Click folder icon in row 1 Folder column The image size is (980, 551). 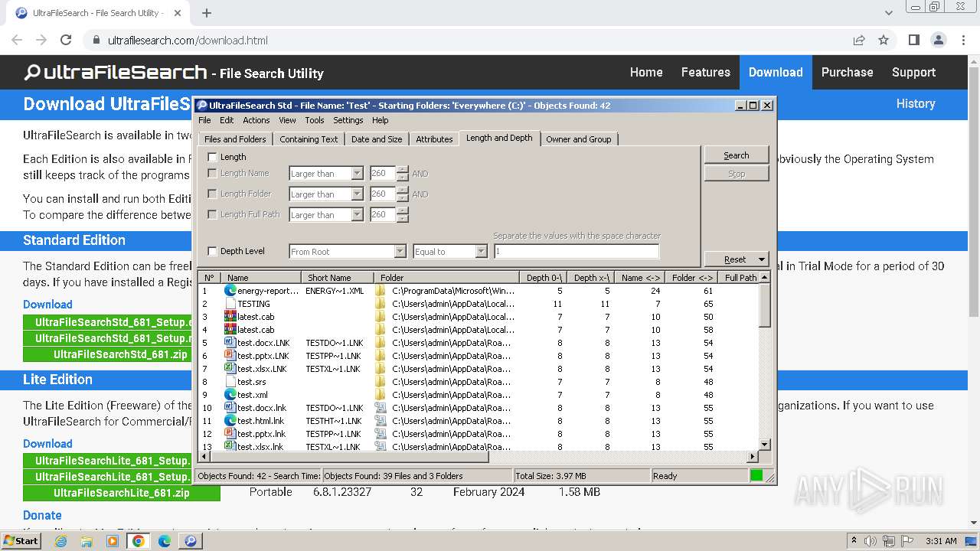[381, 291]
